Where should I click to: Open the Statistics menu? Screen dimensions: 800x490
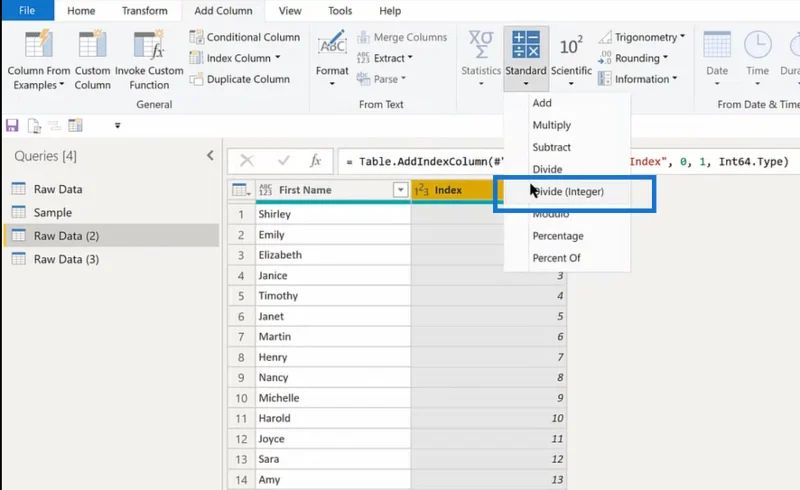pos(481,59)
